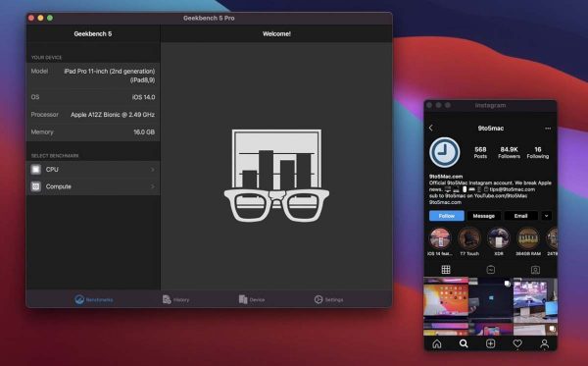View the 568 Posts count
Screen dimensions: 588x366
480,152
